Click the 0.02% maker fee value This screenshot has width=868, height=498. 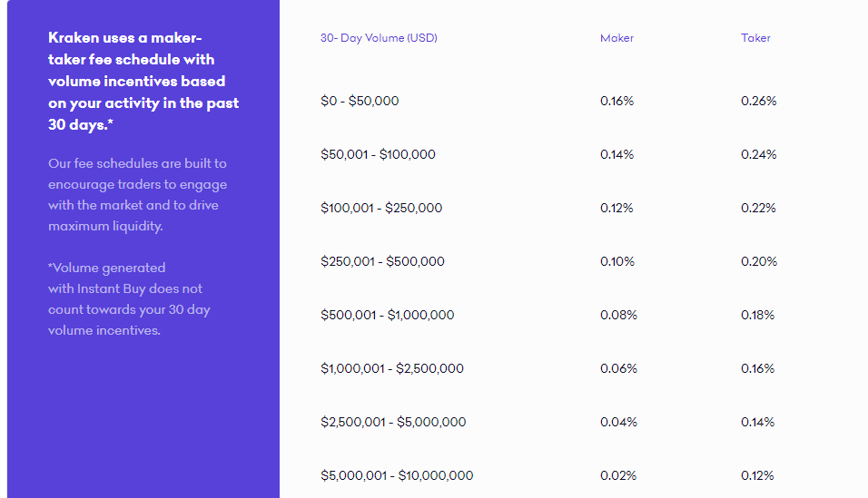click(x=617, y=475)
